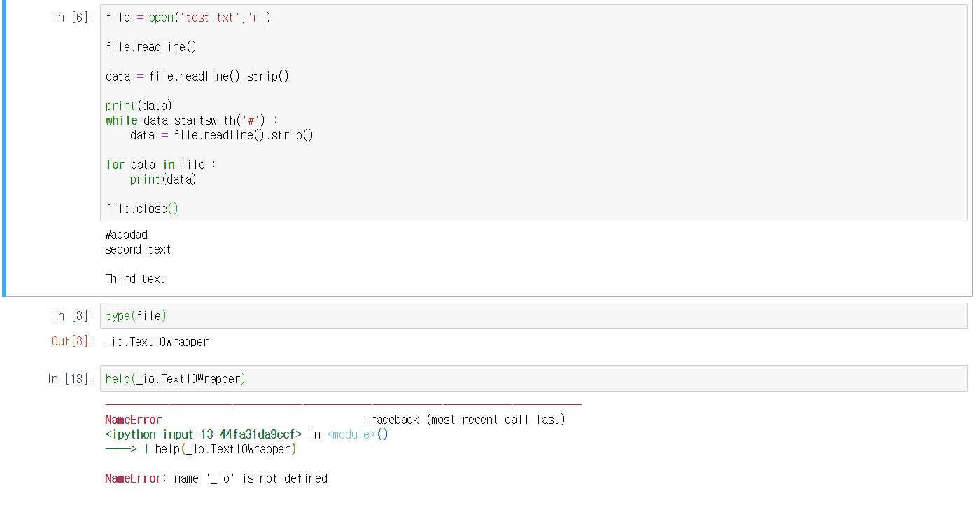Click the line data = file.readline().strip() above print
The height and width of the screenshot is (524, 980).
pyautogui.click(x=197, y=76)
